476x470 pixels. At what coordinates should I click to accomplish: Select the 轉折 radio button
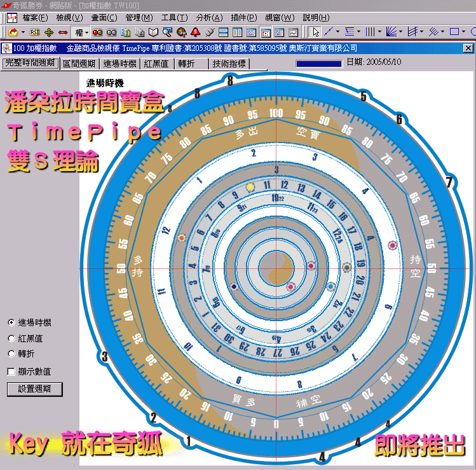11,354
